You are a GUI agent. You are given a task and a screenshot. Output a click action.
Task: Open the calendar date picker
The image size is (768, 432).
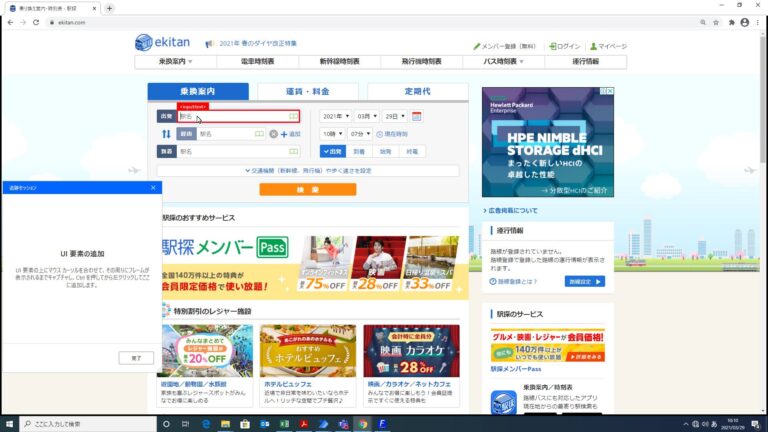pos(416,117)
